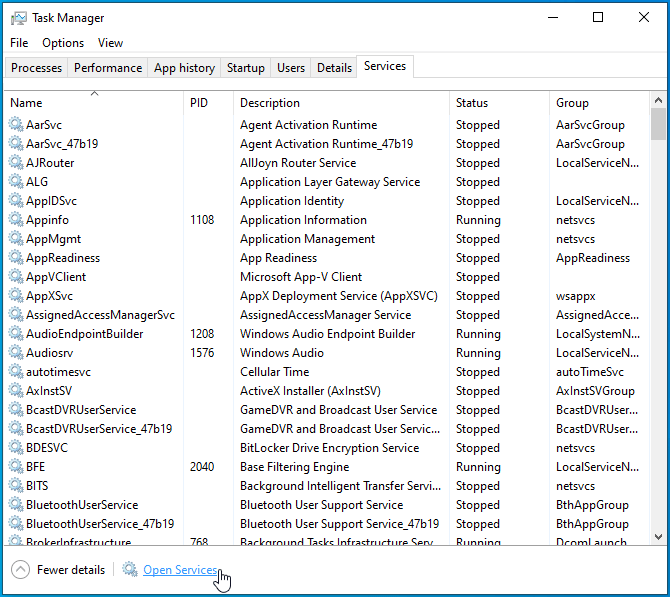The height and width of the screenshot is (597, 670).
Task: Sort services by Name column header
Action: point(94,103)
